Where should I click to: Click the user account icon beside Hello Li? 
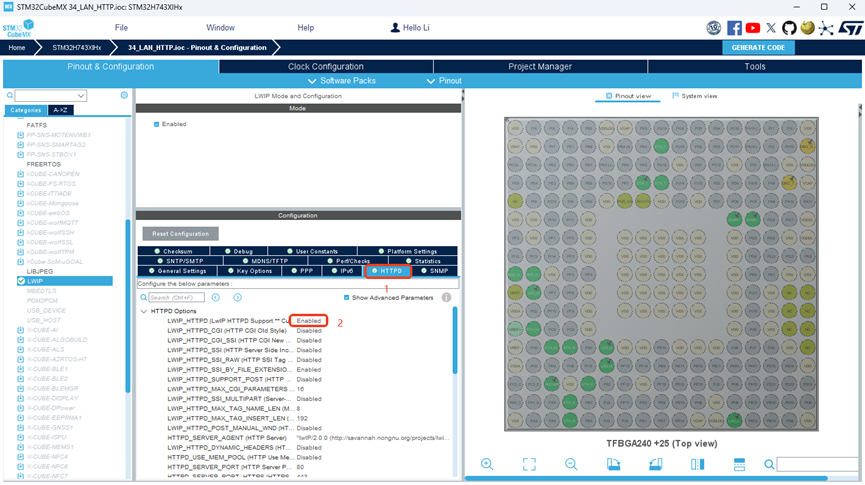[x=395, y=28]
